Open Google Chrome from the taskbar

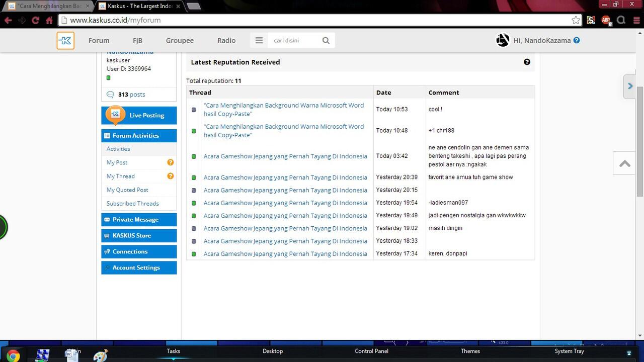tap(13, 355)
